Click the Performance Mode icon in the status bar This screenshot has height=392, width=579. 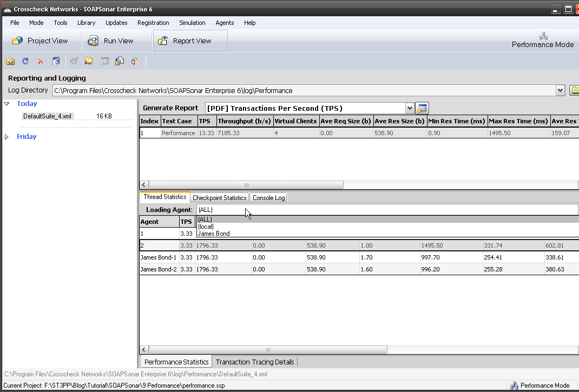pyautogui.click(x=514, y=386)
